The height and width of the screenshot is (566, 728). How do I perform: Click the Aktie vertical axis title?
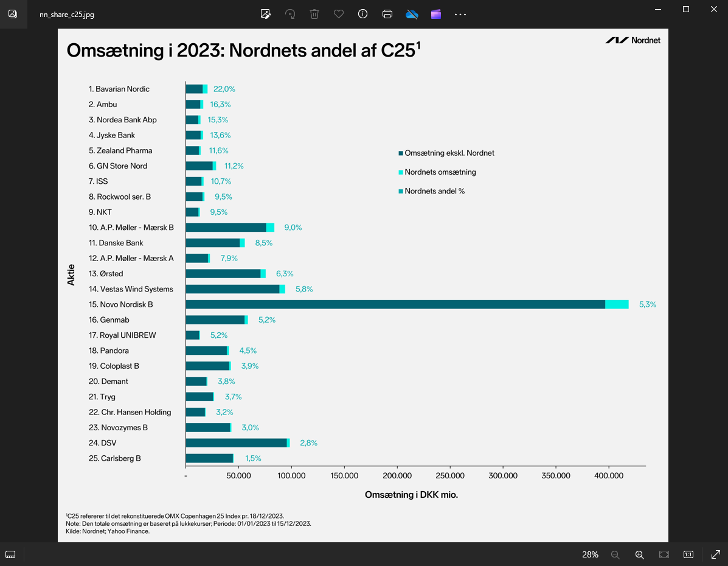pyautogui.click(x=71, y=274)
